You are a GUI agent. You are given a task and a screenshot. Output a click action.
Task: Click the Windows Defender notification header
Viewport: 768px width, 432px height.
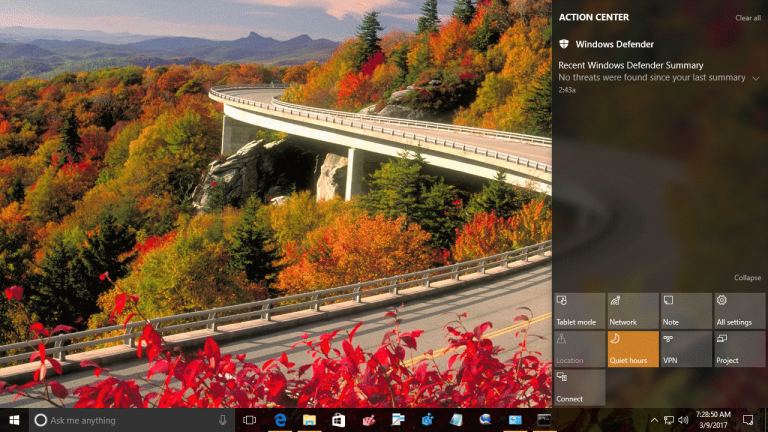click(x=614, y=44)
